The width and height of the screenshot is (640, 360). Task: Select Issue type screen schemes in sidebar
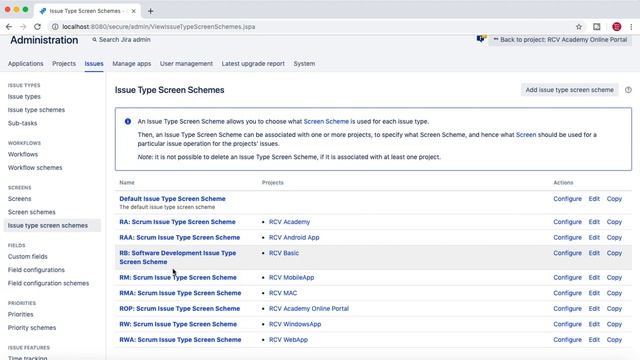coord(52,225)
